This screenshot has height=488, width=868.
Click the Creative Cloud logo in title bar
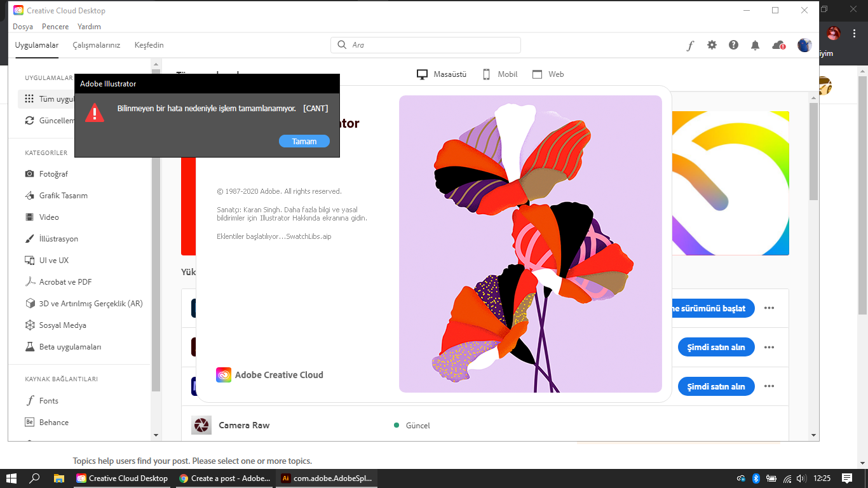click(x=18, y=10)
